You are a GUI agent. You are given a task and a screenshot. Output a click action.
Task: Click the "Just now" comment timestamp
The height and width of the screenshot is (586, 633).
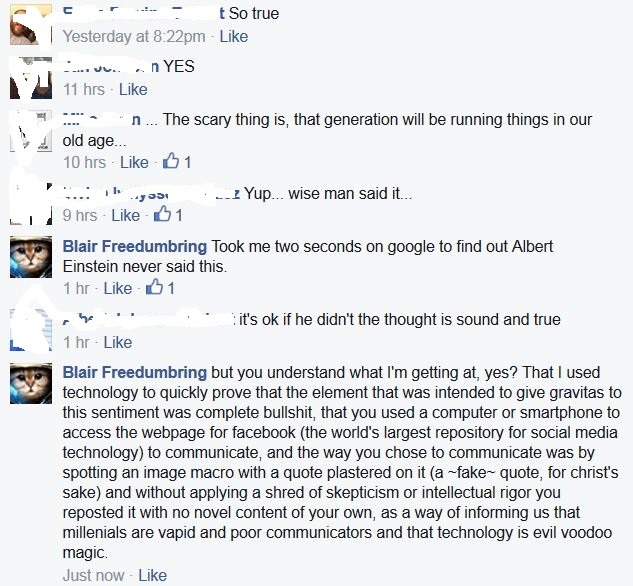point(94,575)
